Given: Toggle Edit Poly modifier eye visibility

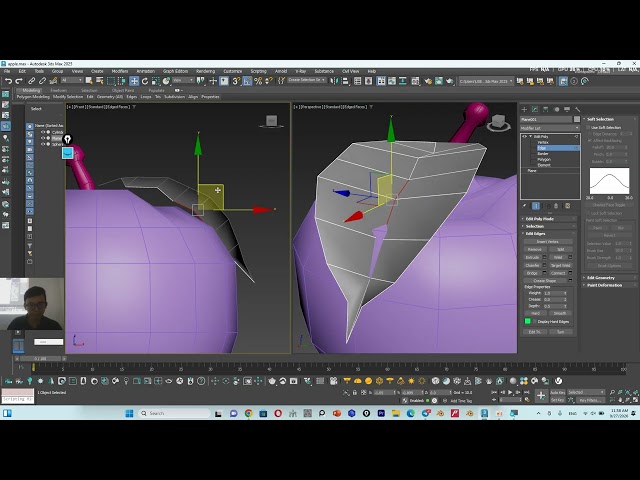Looking at the screenshot, I should (525, 136).
